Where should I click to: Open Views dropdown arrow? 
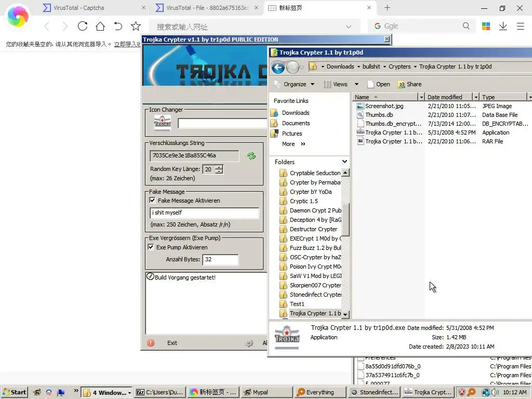click(356, 84)
